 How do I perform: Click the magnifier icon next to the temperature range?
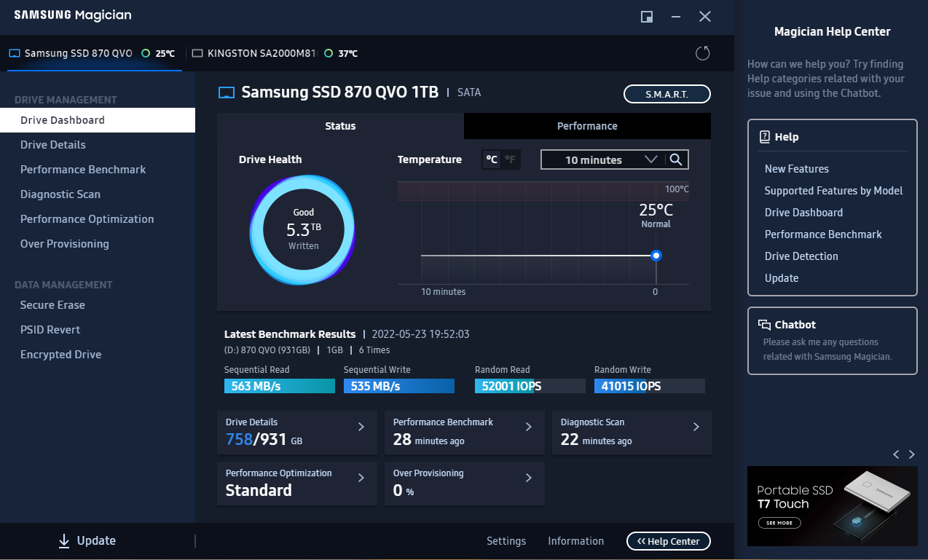coord(676,159)
